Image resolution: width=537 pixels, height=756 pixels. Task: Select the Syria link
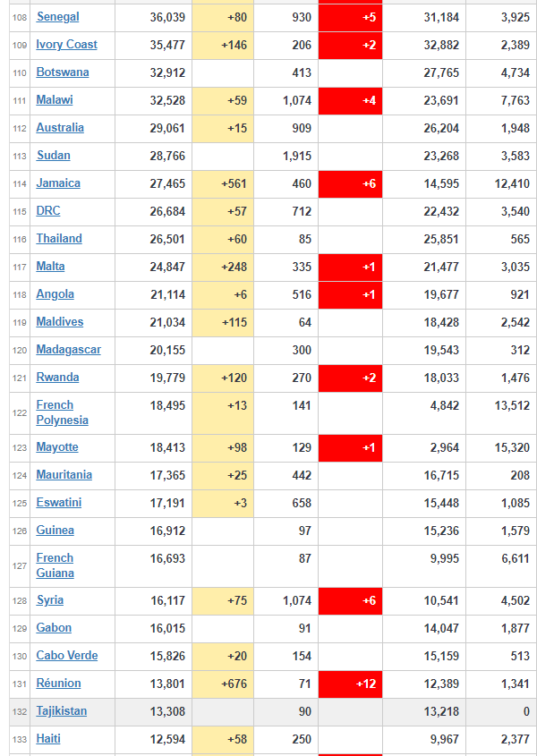49,600
